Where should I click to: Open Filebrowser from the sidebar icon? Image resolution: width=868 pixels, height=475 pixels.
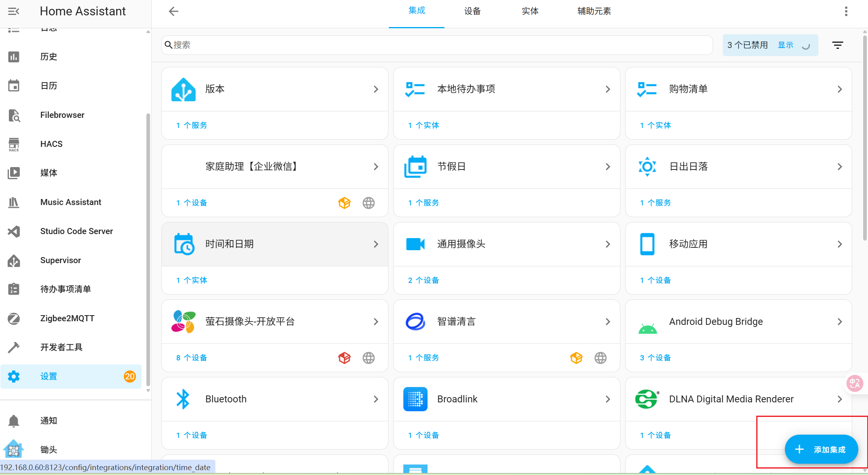(x=14, y=115)
